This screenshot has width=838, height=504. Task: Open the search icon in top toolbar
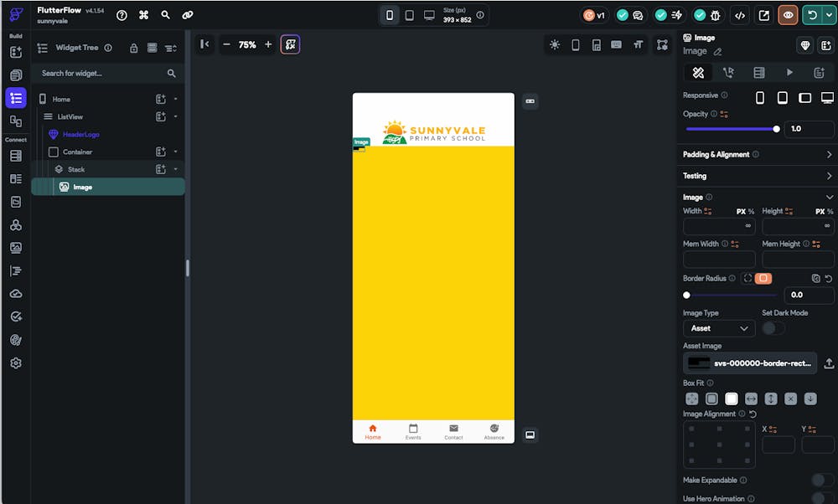click(166, 15)
